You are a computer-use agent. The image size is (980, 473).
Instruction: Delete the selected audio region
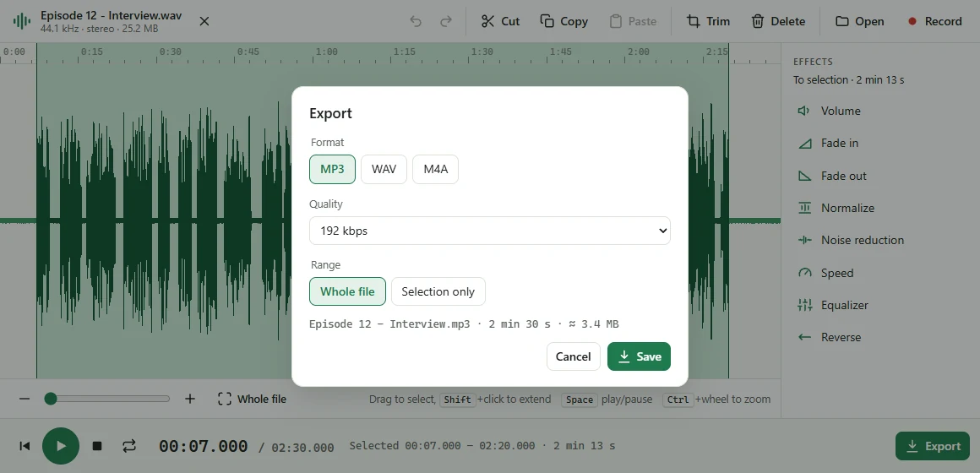(777, 21)
